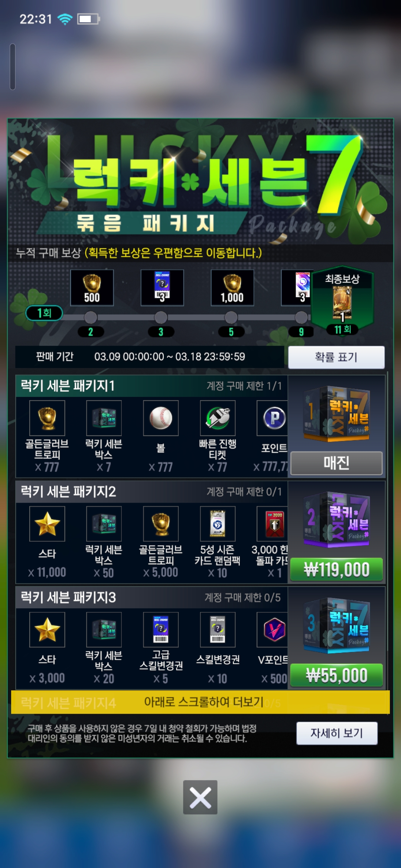Close the popup with the X button
This screenshot has height=868, width=401.
tap(200, 797)
